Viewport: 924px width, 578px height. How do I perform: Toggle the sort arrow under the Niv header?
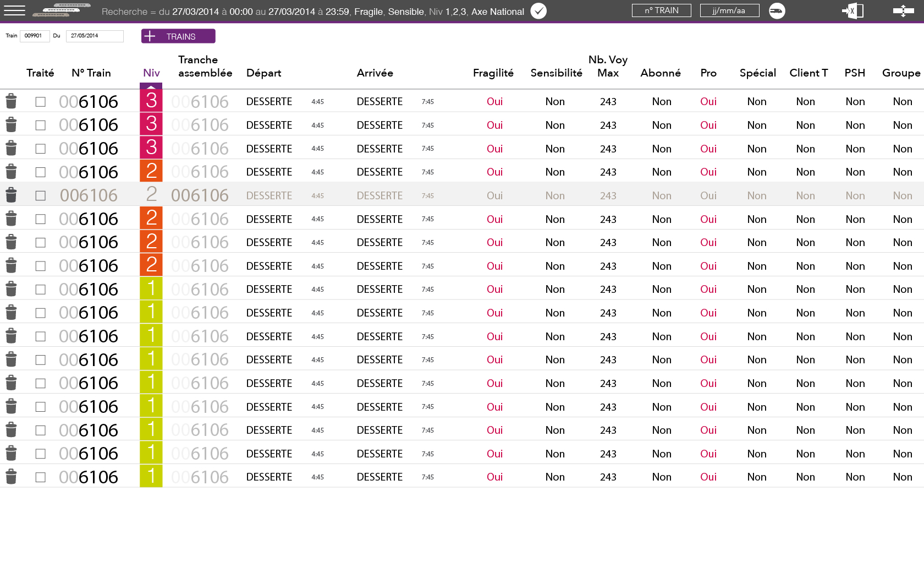[151, 86]
